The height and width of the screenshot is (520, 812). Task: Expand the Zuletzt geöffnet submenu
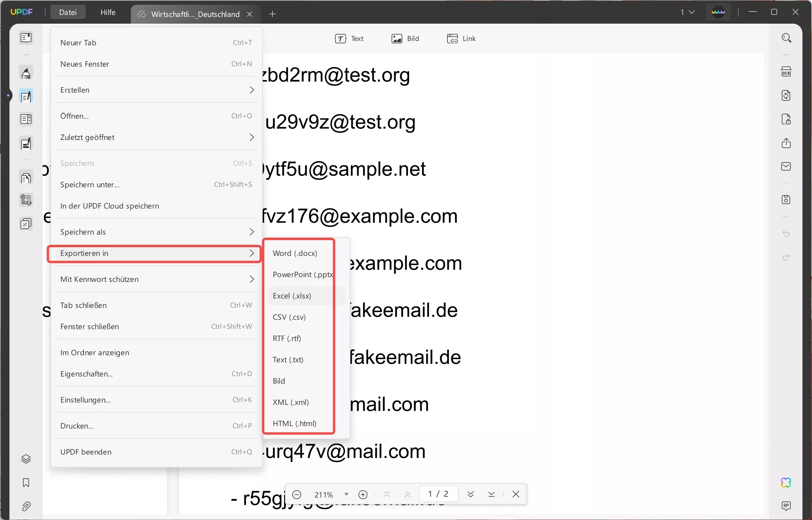156,138
